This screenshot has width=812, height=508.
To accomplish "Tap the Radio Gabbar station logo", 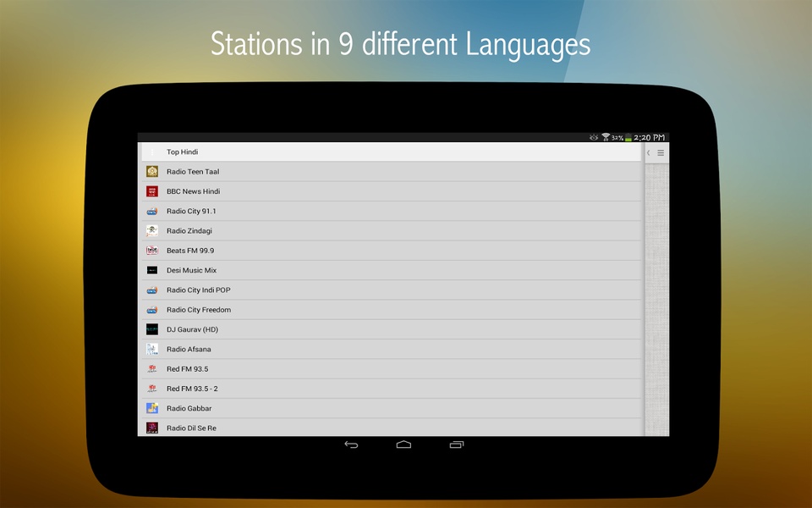I will tap(151, 408).
